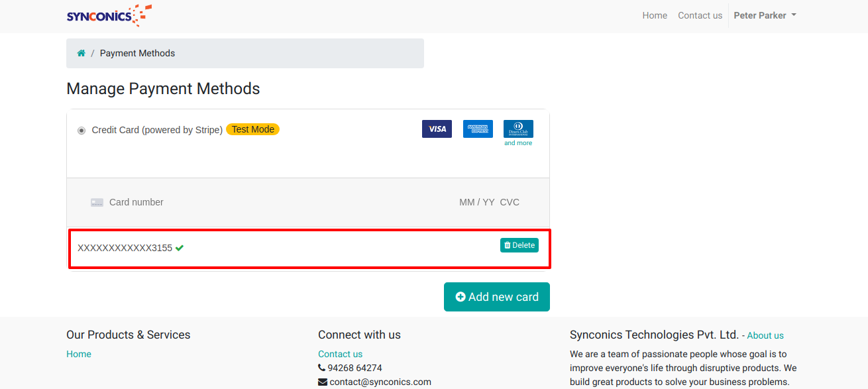868x389 pixels.
Task: Click the MM / YY expiry field
Action: [476, 202]
